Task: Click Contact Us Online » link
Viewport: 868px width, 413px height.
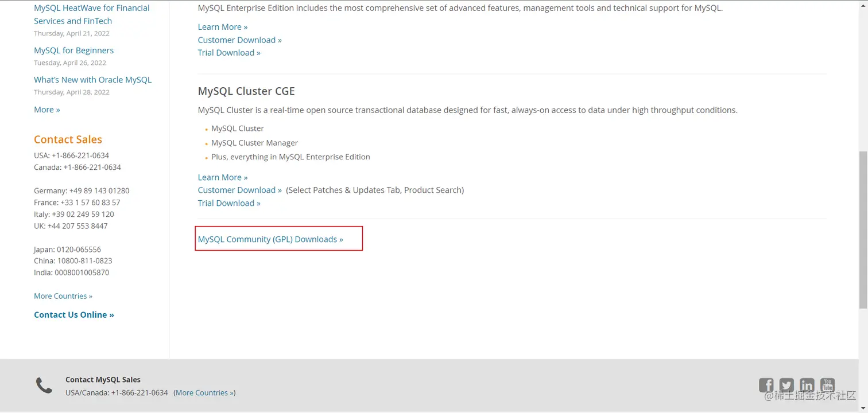Action: tap(73, 315)
